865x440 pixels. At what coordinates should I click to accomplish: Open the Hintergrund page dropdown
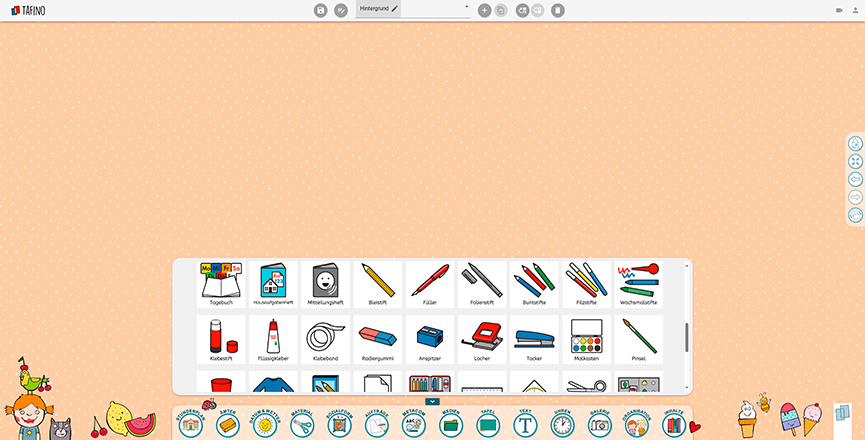pos(467,7)
